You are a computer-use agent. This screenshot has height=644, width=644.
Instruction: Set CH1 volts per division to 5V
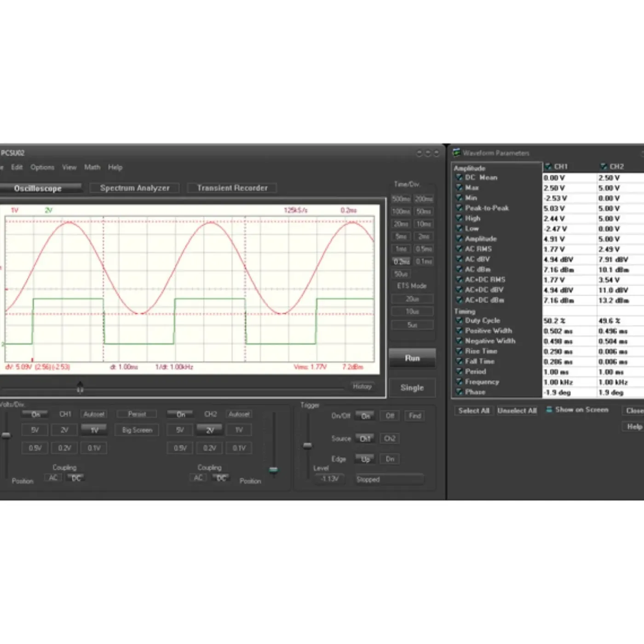point(35,430)
